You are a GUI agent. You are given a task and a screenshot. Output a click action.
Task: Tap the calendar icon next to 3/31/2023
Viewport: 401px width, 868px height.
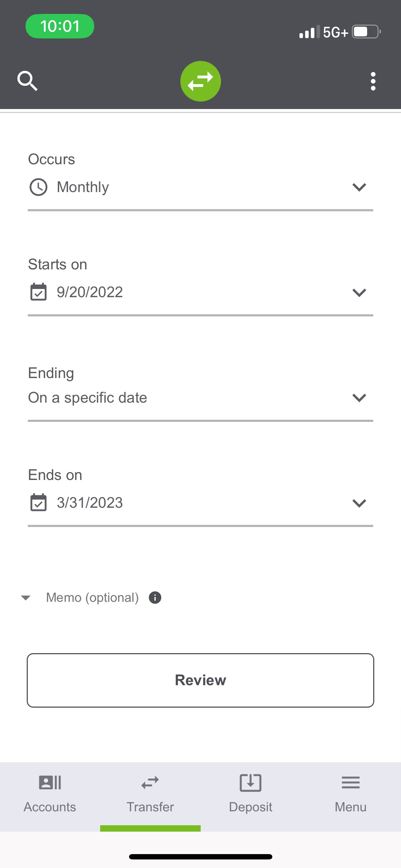(x=38, y=503)
